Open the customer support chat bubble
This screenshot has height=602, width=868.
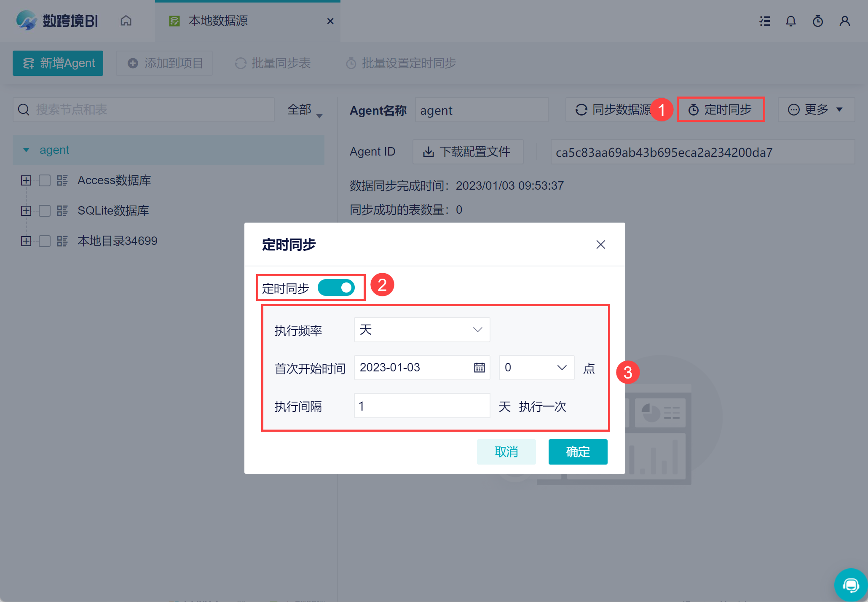click(x=851, y=585)
